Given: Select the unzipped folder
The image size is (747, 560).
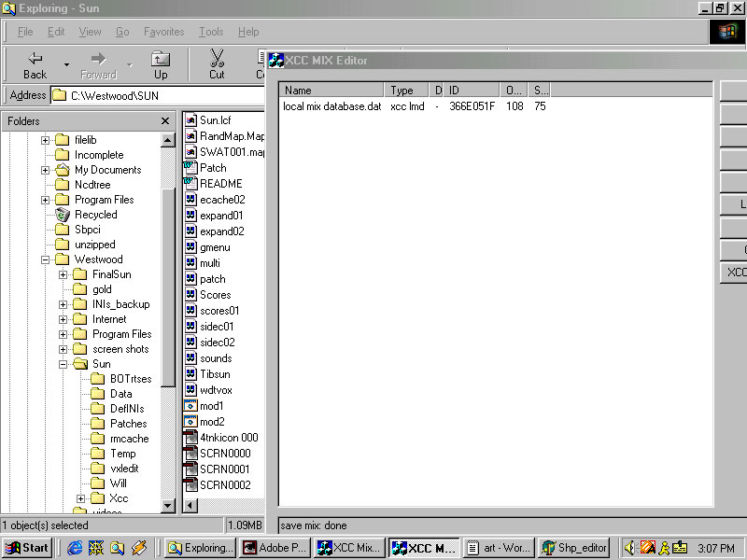Looking at the screenshot, I should click(85, 245).
